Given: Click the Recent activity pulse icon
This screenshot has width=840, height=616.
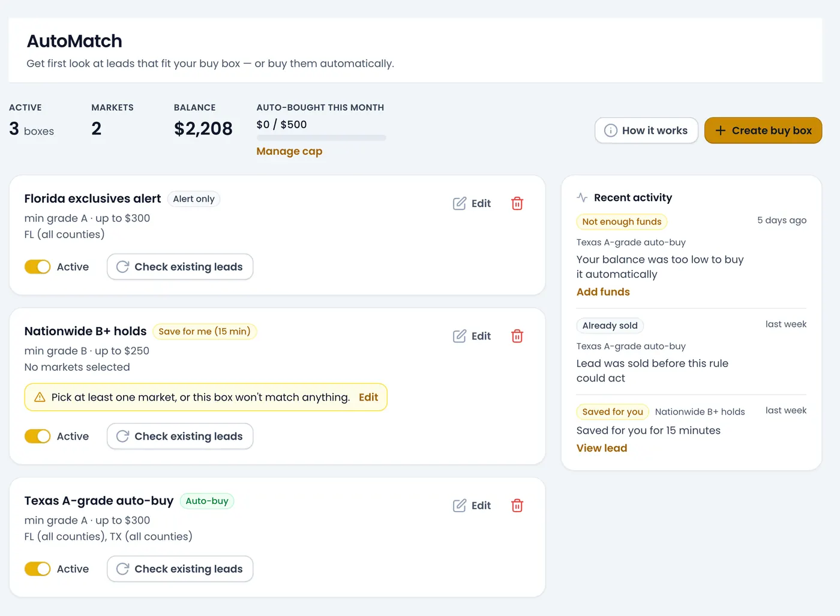Looking at the screenshot, I should point(582,197).
